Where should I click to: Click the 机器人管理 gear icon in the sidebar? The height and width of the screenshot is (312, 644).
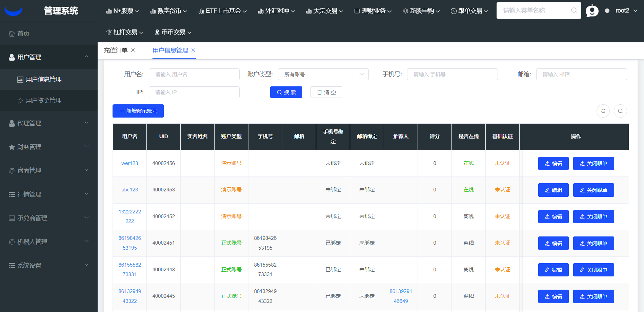[12, 242]
